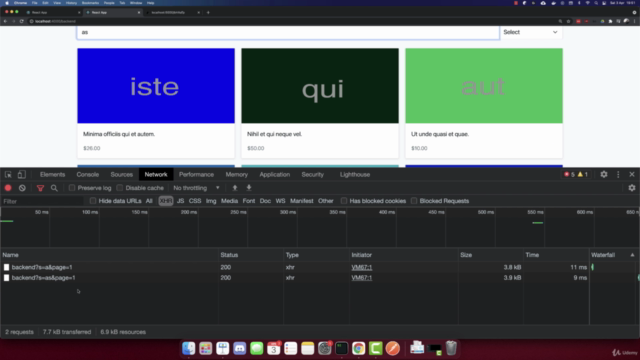Image resolution: width=640 pixels, height=360 pixels.
Task: Close the DevTools panel
Action: (x=632, y=174)
